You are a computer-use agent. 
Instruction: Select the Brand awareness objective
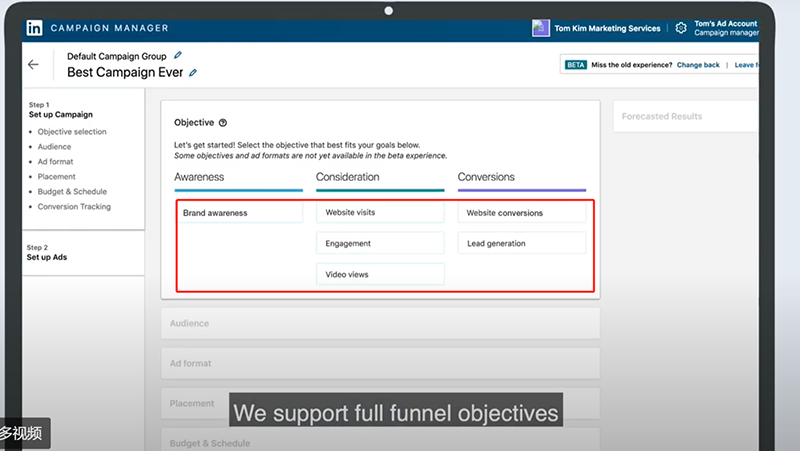click(x=239, y=213)
